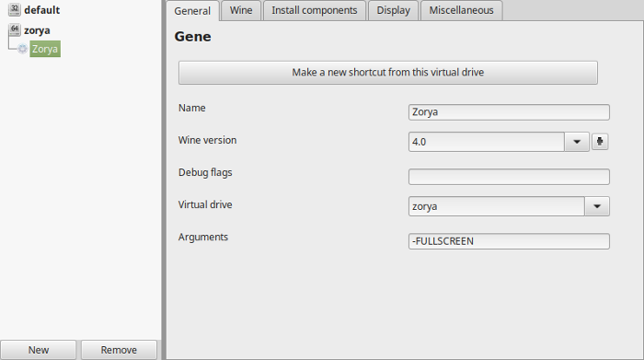Click the icon button beside Wine version
Screen dimensions: 644x360
click(x=600, y=142)
